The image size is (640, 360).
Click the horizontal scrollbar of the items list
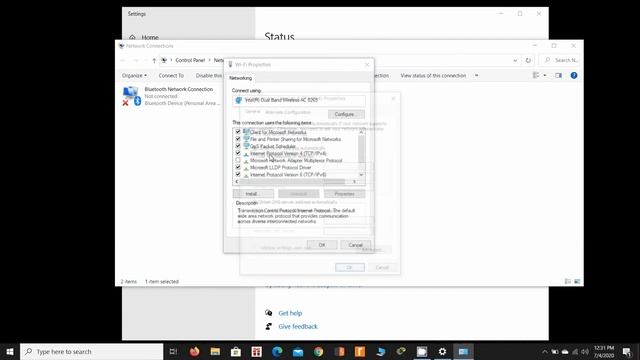(293, 182)
